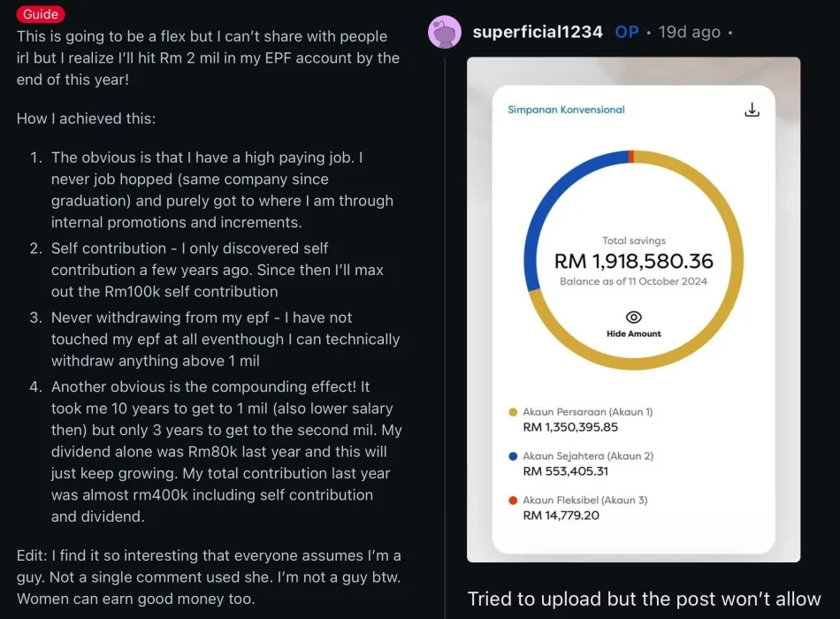Toggle the Hide Amount label

tap(634, 333)
